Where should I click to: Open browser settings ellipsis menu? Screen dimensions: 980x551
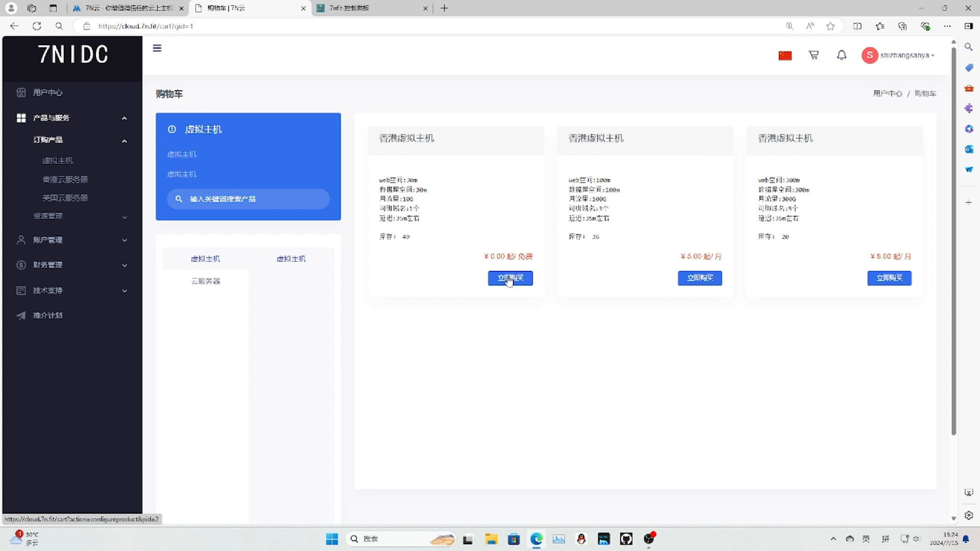[947, 26]
